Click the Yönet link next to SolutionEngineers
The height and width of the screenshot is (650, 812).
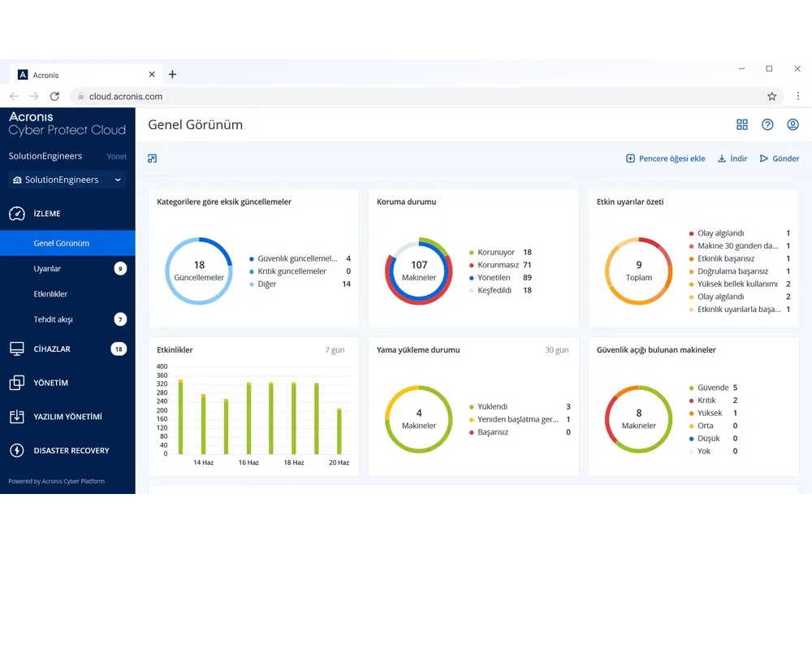tap(116, 156)
